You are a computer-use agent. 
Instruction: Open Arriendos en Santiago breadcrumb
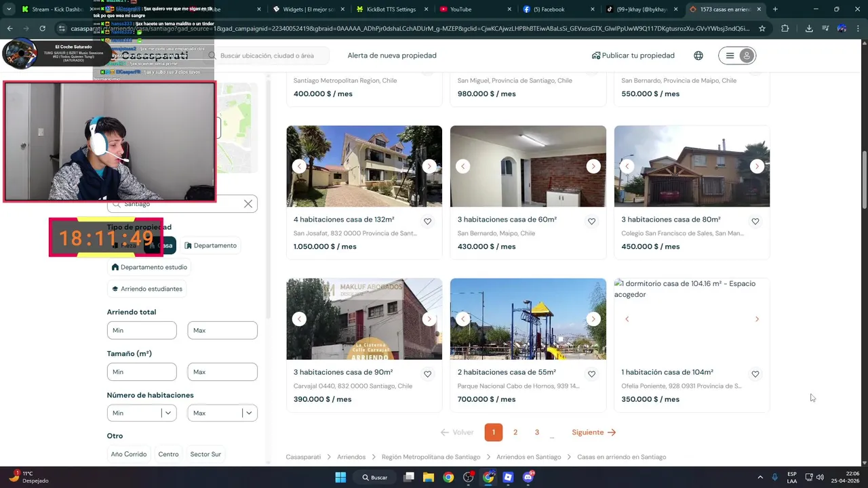pos(529,457)
